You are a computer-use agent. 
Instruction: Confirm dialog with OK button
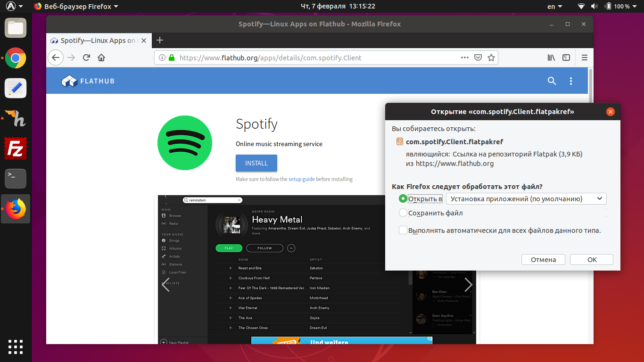[592, 260]
